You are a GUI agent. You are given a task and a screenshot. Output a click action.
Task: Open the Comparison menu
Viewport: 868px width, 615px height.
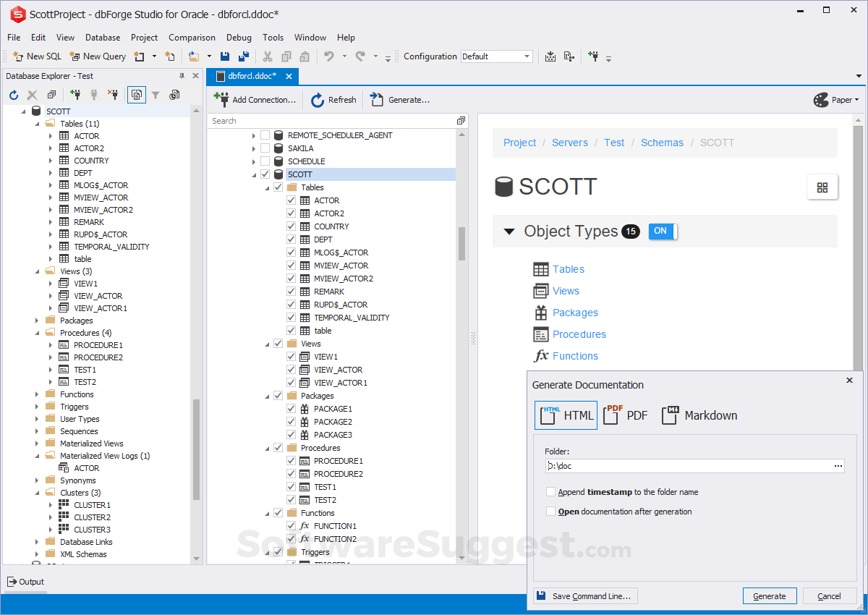pyautogui.click(x=192, y=38)
